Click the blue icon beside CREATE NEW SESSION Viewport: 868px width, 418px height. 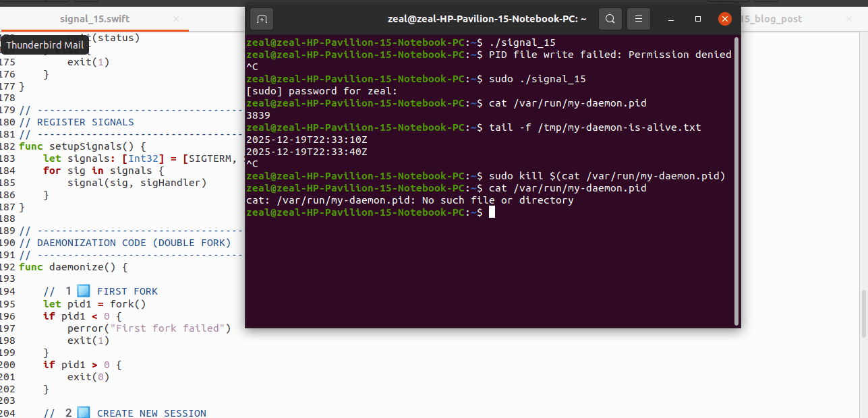pyautogui.click(x=84, y=413)
